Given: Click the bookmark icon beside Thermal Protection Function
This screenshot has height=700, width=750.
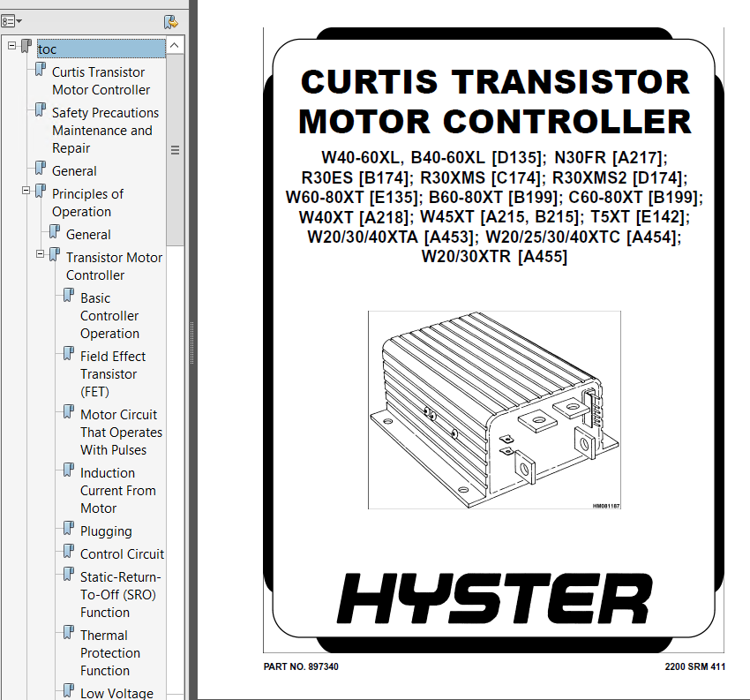Looking at the screenshot, I should pos(69,633).
